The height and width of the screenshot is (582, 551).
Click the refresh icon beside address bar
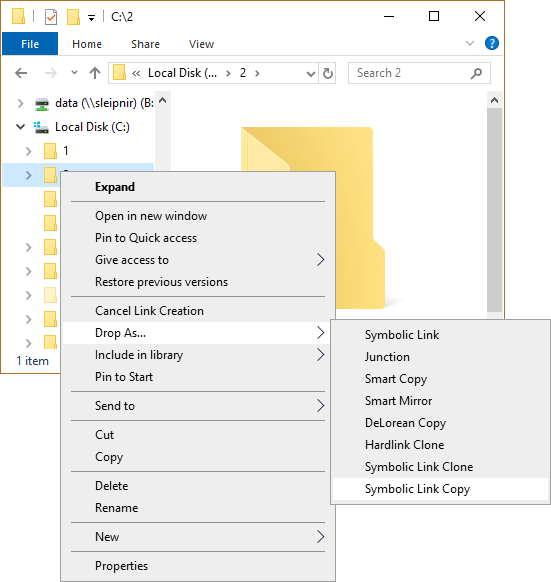[327, 73]
